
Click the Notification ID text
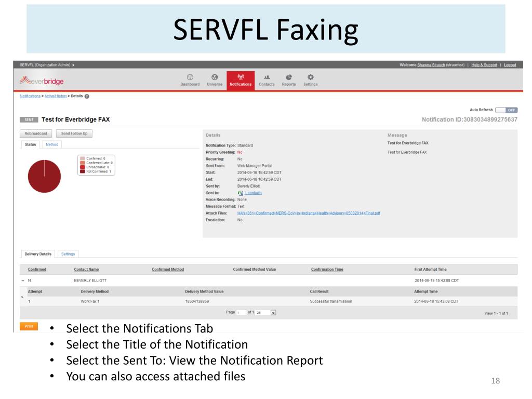coord(470,119)
